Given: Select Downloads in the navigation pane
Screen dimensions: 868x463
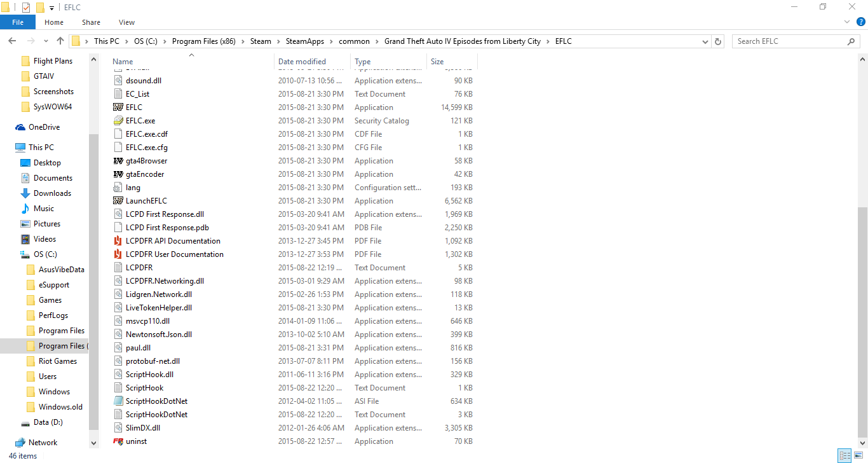Looking at the screenshot, I should coord(52,193).
